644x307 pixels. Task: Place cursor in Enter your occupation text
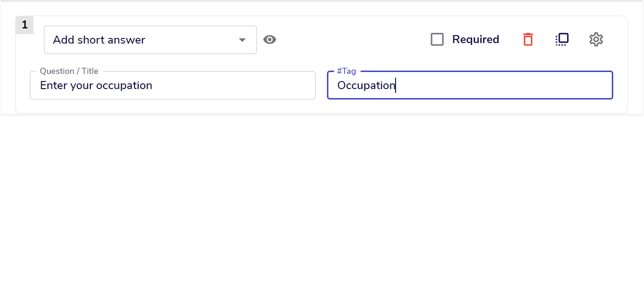(96, 85)
